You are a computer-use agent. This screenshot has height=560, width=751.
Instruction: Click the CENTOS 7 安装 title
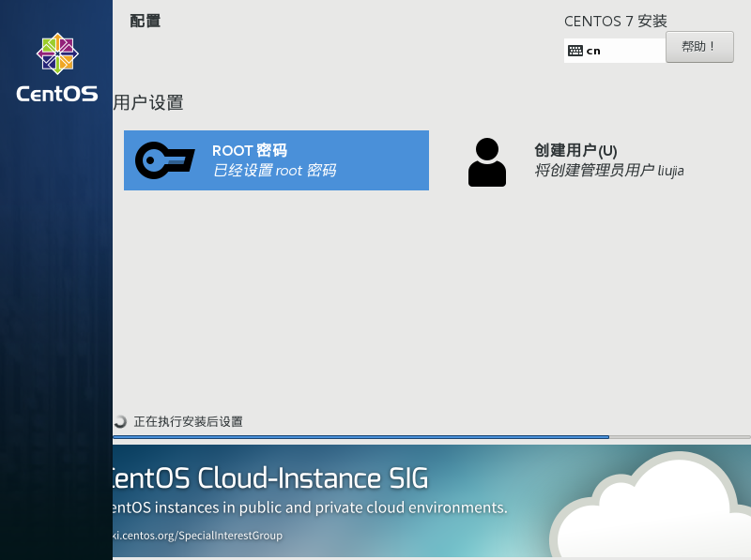coord(616,21)
